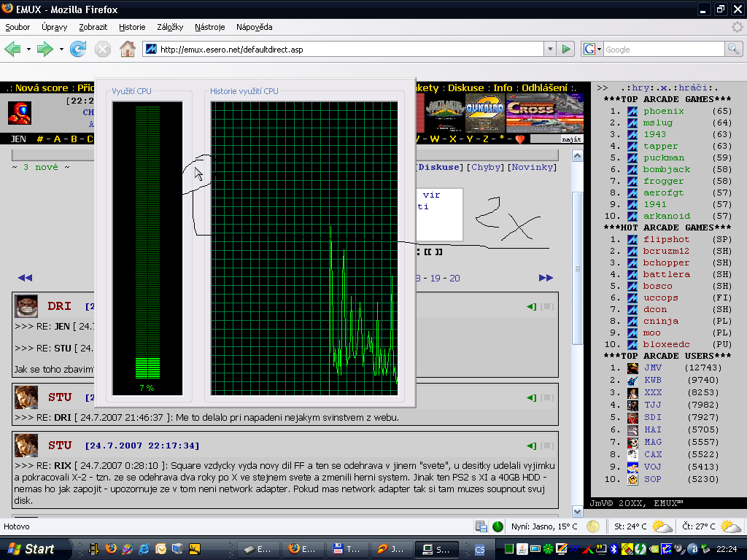Expand the address bar URL dropdown
Screen dimensions: 747x560
[550, 49]
